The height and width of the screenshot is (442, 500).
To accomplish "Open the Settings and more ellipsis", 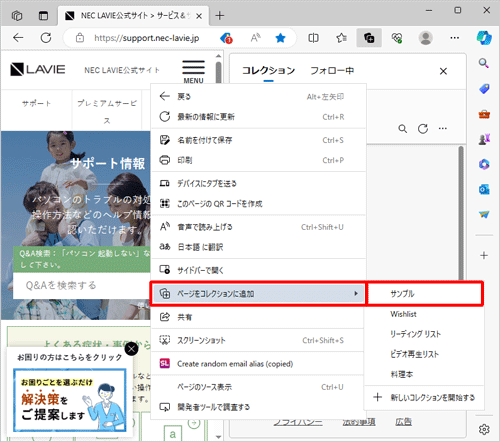I will [454, 38].
